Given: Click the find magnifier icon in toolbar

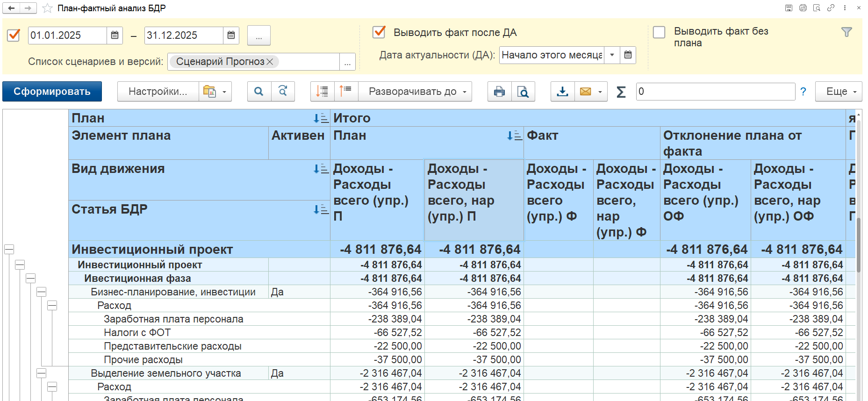Looking at the screenshot, I should (258, 92).
